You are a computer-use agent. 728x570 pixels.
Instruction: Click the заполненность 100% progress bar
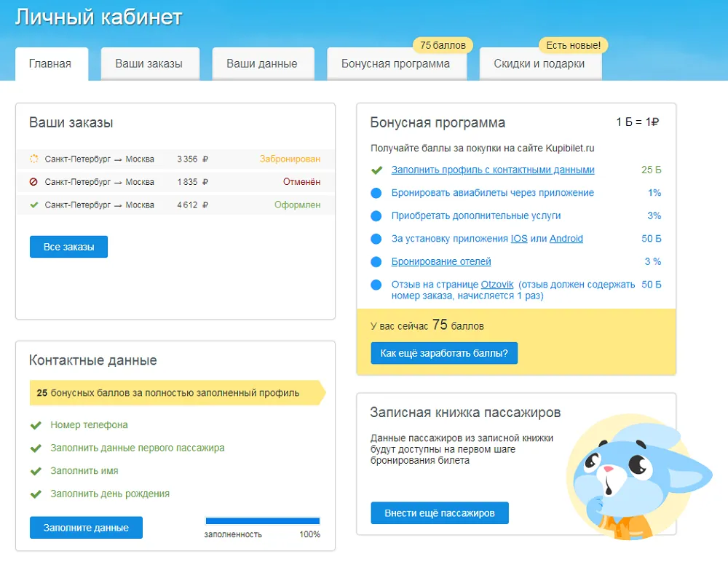point(262,519)
